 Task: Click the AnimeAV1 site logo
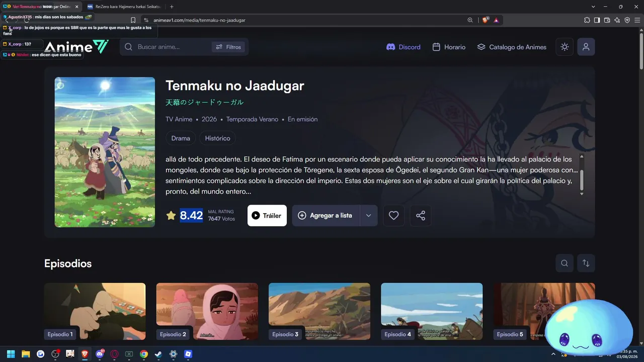pyautogui.click(x=76, y=47)
